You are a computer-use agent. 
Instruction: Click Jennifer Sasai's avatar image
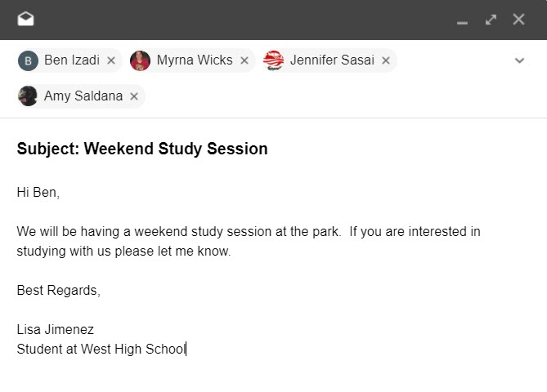[274, 60]
